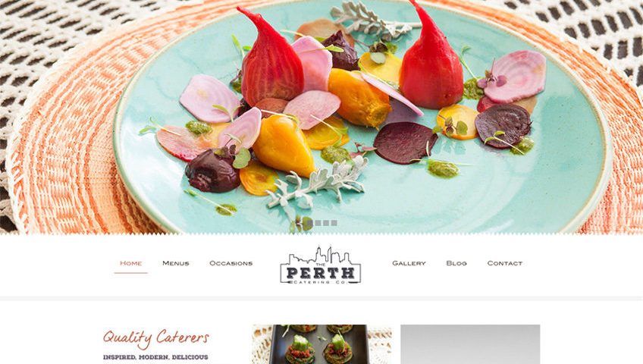Open the grey thumbnail beside canapé image
The height and width of the screenshot is (364, 643).
pos(470,344)
